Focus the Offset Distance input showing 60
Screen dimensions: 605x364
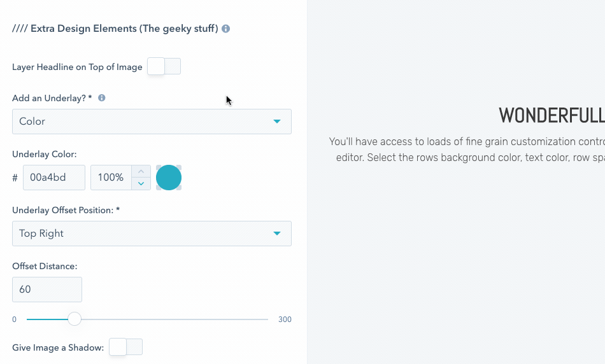pos(47,290)
